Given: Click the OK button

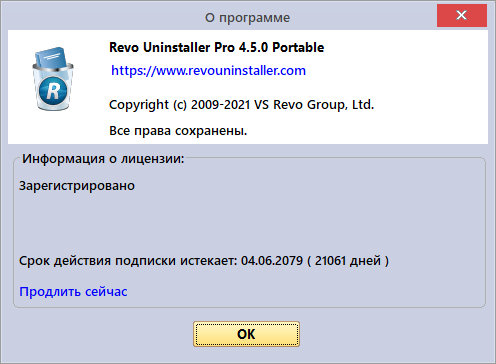Looking at the screenshot, I should point(246,334).
